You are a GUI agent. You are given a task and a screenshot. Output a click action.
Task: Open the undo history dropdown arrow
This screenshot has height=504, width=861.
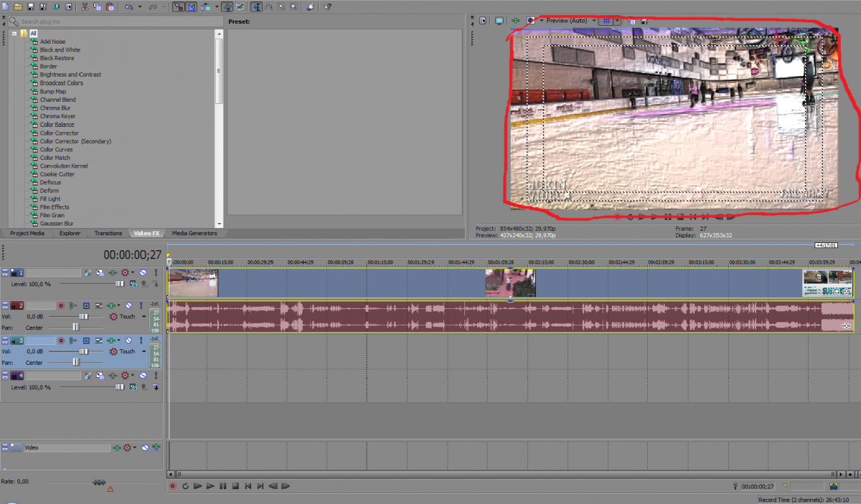coord(140,6)
